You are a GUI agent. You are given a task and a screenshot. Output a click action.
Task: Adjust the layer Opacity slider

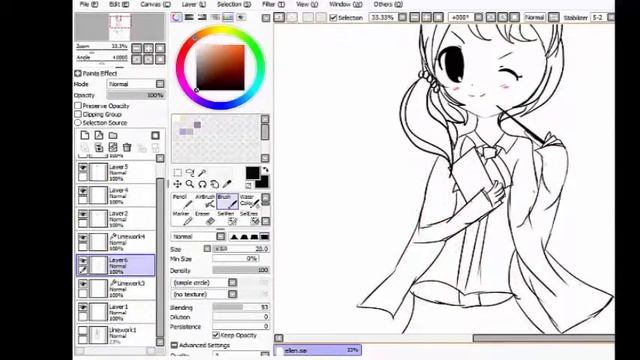[x=136, y=95]
